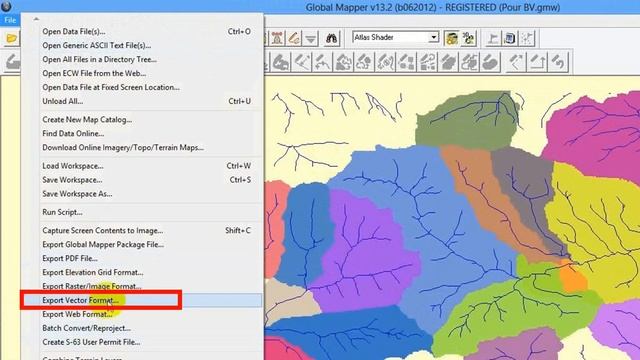Click the pencil with single rounded blob icon
Screen dimensions: 640x360
click(490, 62)
